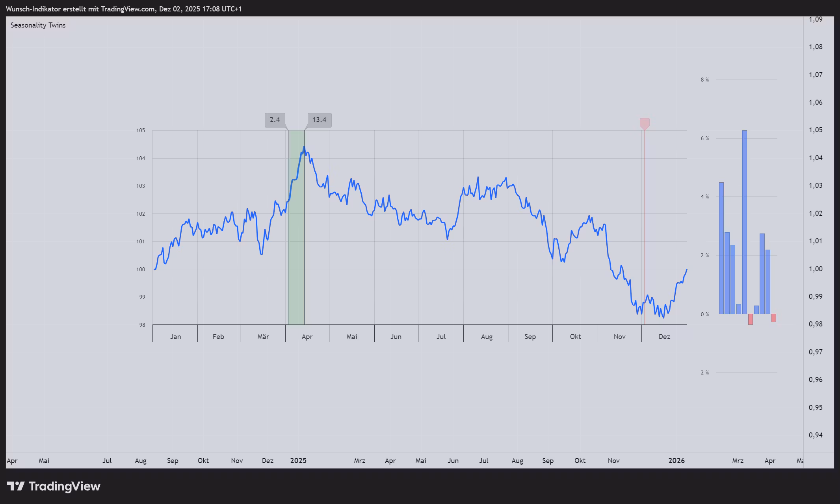Viewport: 840px width, 504px height.
Task: Click the TradingView logo icon
Action: click(x=16, y=486)
